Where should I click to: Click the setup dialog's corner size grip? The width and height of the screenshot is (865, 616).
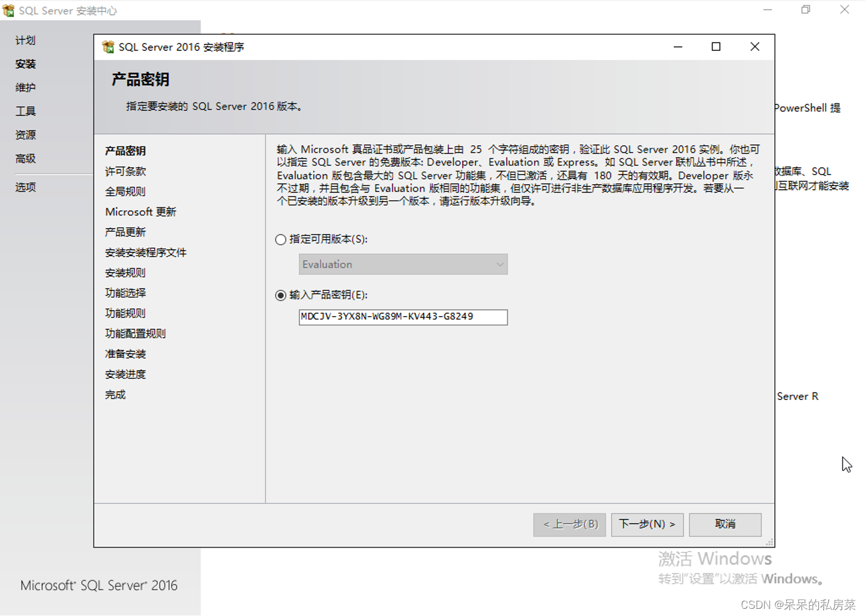click(x=770, y=542)
